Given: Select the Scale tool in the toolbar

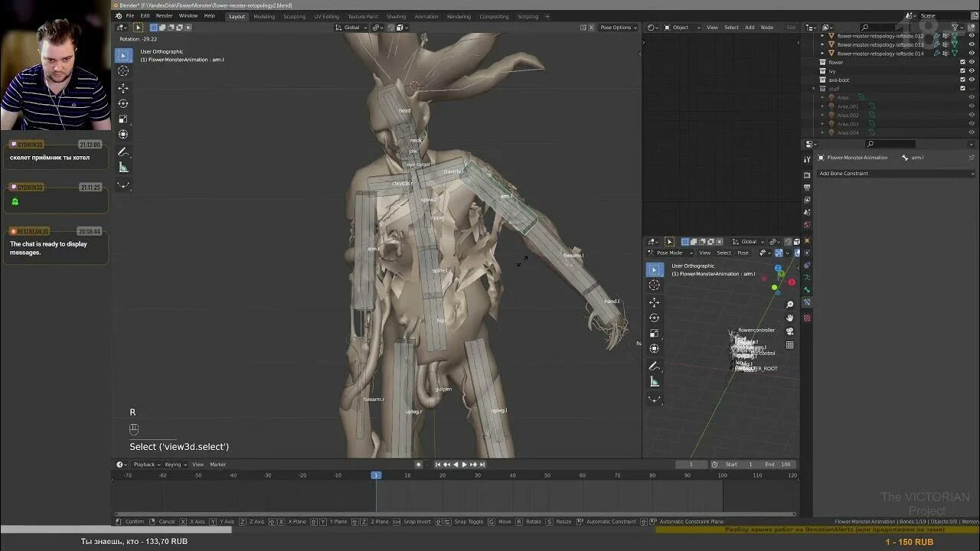Looking at the screenshot, I should tap(123, 119).
